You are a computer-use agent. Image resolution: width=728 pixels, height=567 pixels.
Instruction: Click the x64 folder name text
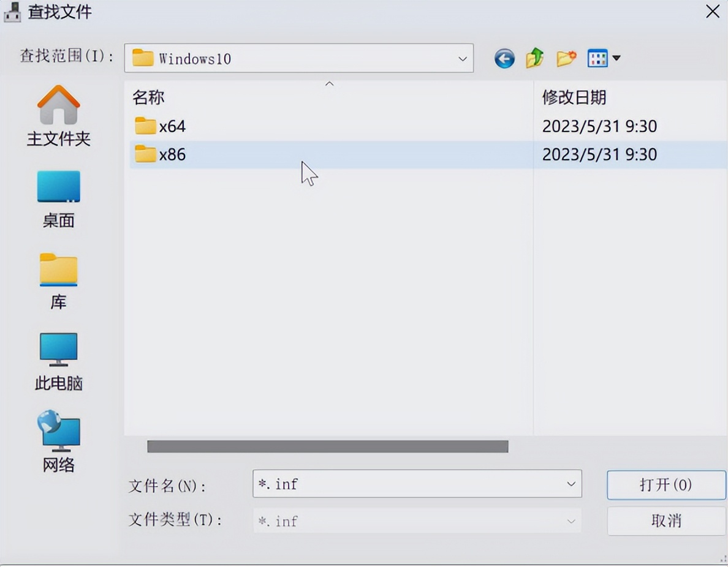click(x=172, y=126)
